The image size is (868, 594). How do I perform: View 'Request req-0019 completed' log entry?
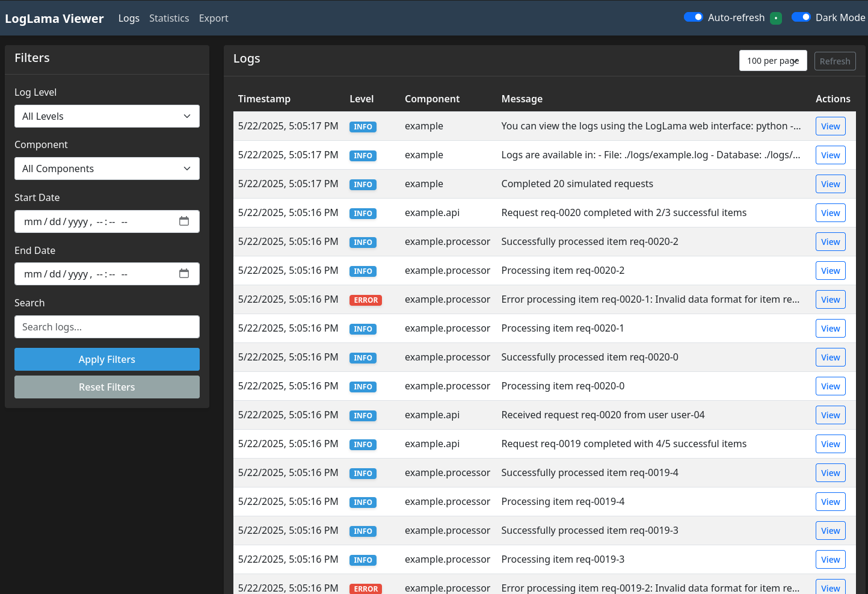(831, 444)
